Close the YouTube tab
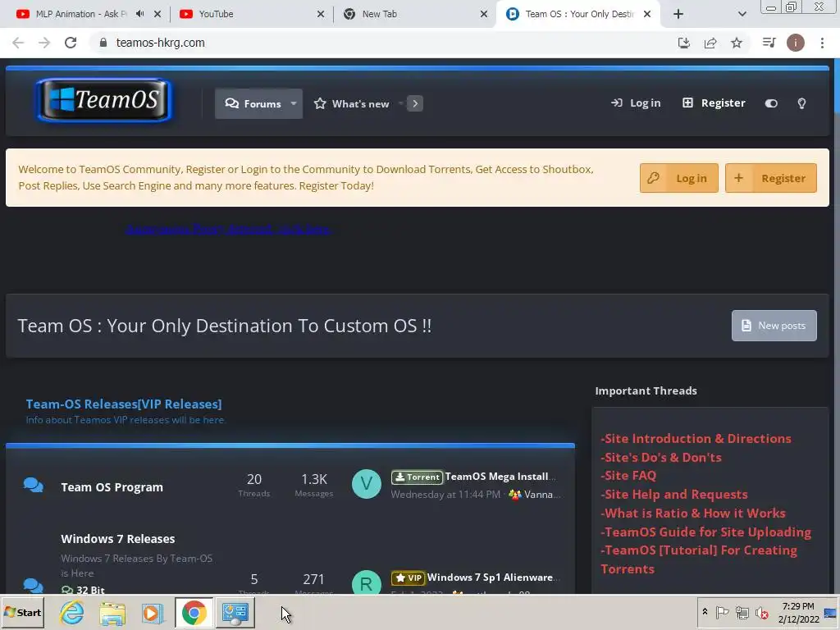840x630 pixels. tap(321, 14)
